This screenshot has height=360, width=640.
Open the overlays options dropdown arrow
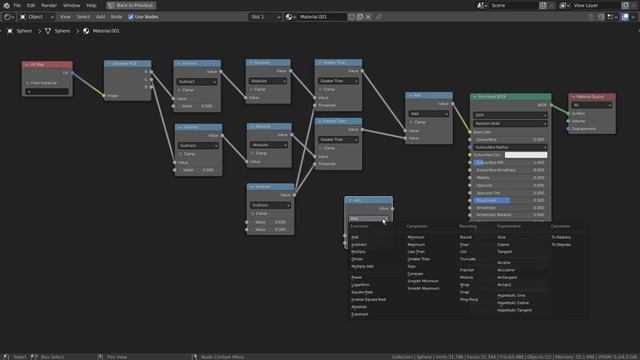[x=633, y=17]
